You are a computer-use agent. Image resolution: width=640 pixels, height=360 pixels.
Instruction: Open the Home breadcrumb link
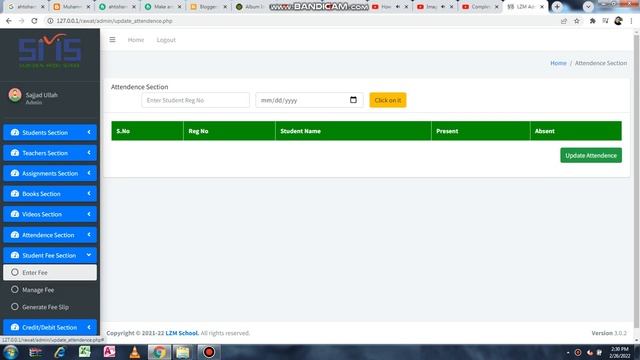point(558,63)
